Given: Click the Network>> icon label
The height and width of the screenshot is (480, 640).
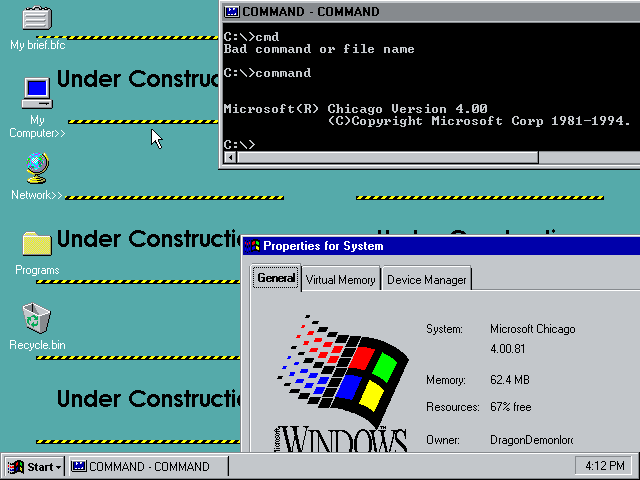Looking at the screenshot, I should pos(37,195).
